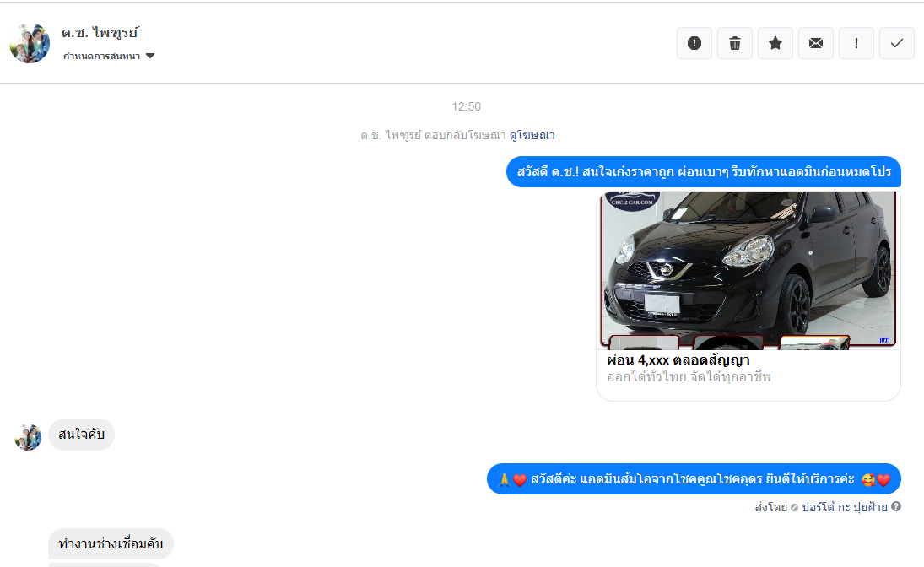Click the sender avatar beside สนใจคับ

tap(28, 437)
